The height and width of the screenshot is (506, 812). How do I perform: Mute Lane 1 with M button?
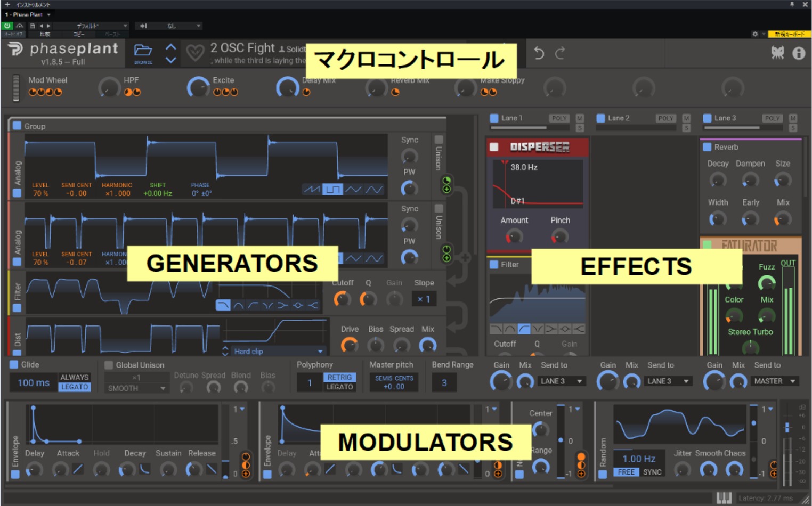[x=580, y=118]
